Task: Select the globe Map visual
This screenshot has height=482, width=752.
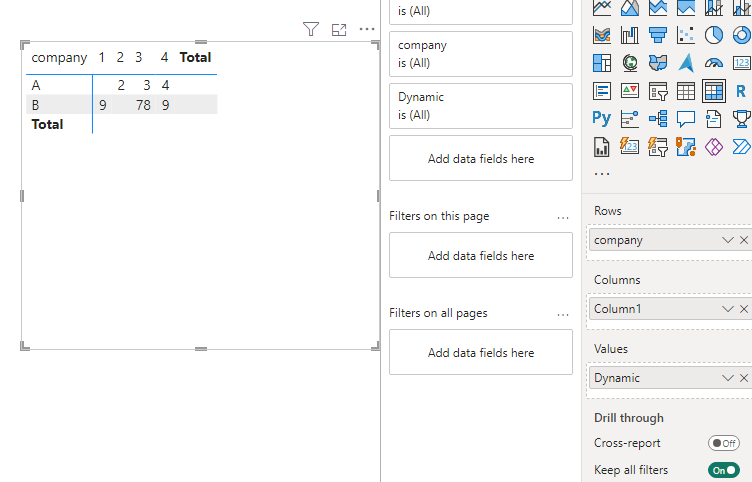Action: click(x=630, y=63)
